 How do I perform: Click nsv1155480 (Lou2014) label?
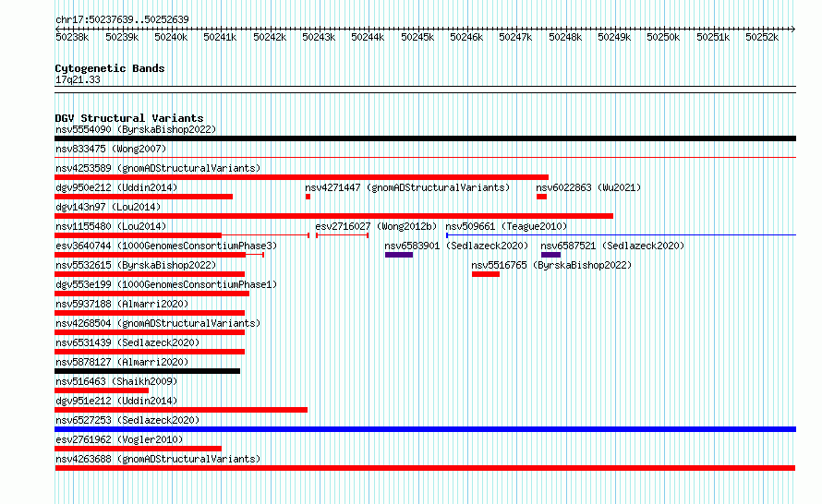point(111,226)
